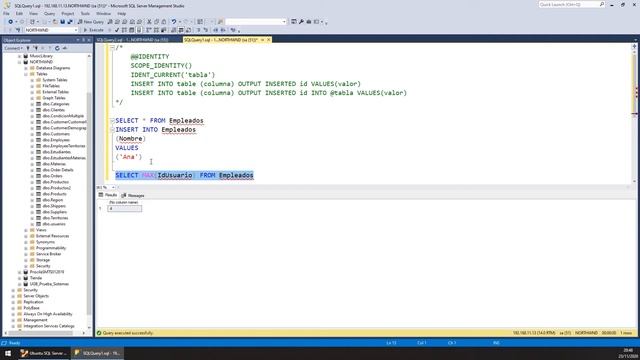Open the File menu
The width and height of the screenshot is (640, 360).
[6, 13]
